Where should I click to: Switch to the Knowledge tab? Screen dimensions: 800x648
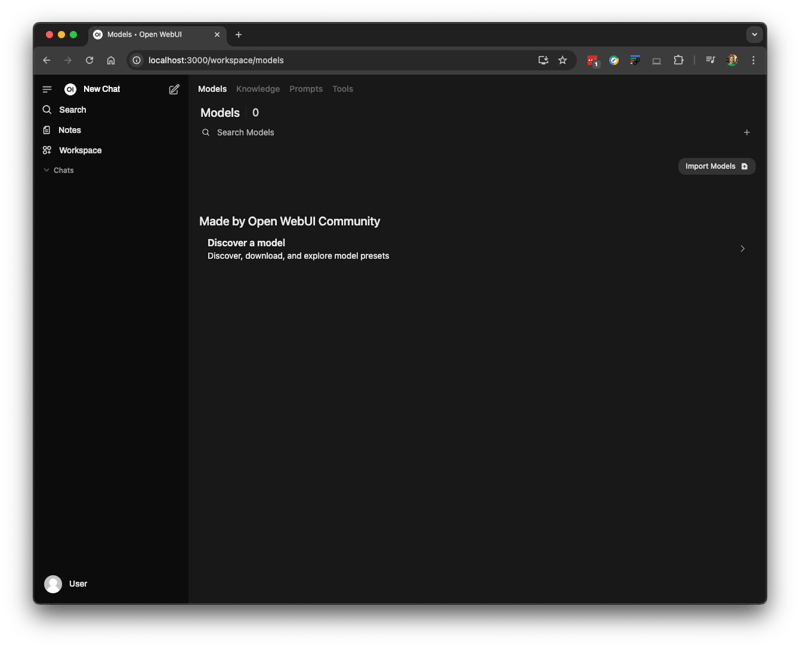pos(258,89)
